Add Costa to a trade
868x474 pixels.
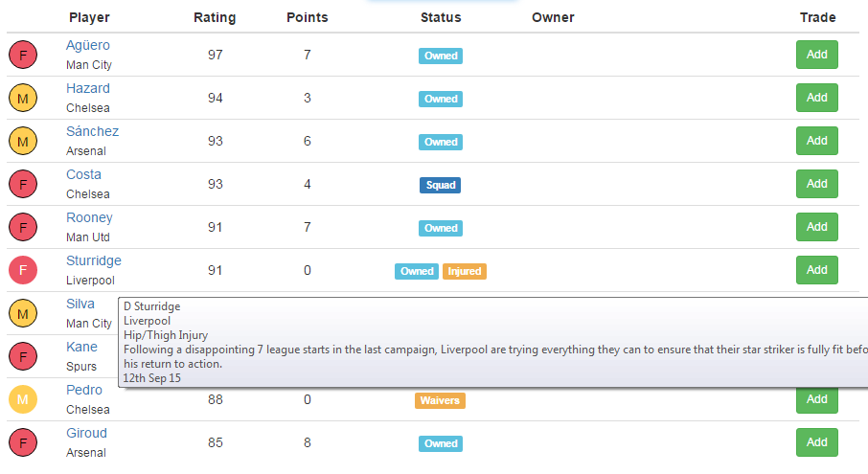(816, 184)
